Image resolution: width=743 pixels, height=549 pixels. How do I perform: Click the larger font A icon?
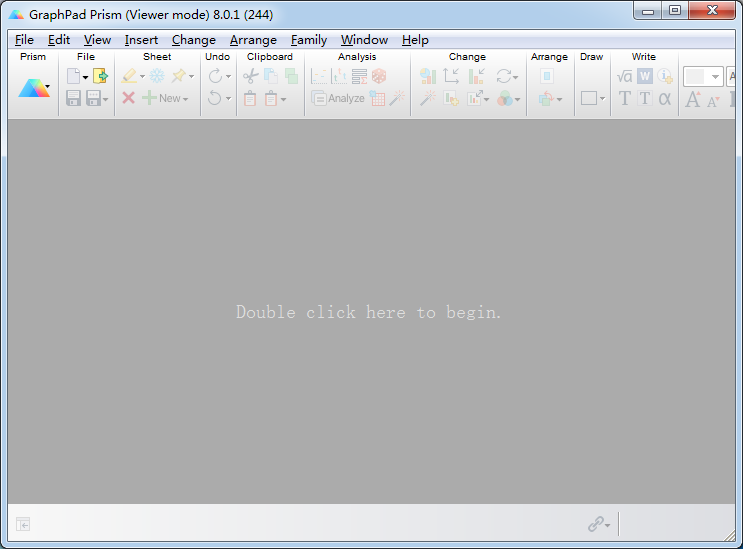(693, 99)
